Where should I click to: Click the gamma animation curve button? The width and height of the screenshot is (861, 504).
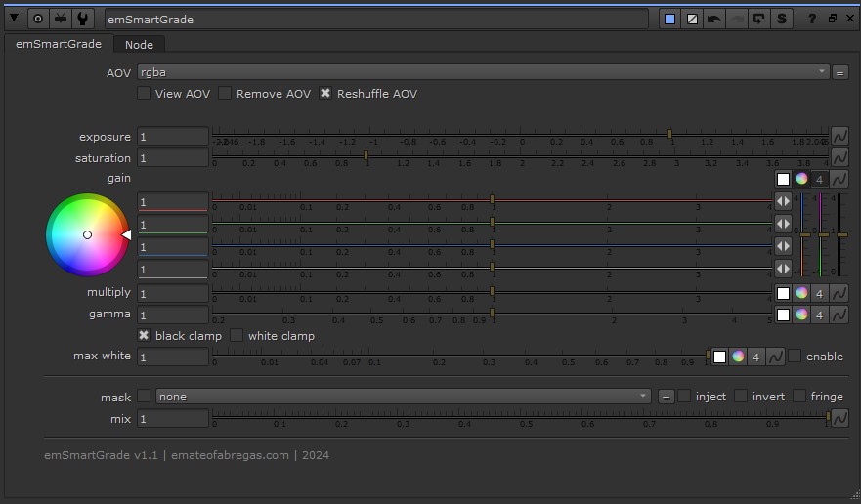pyautogui.click(x=839, y=315)
